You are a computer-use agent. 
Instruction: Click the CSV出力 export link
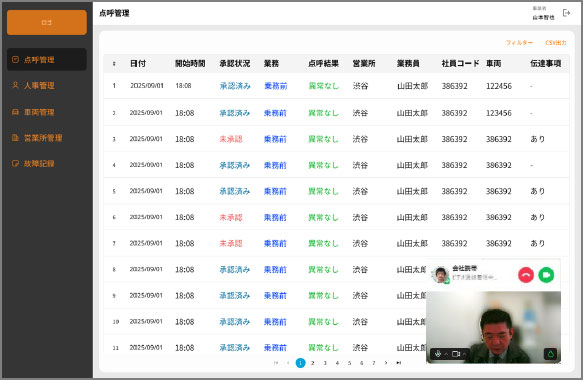[x=556, y=43]
